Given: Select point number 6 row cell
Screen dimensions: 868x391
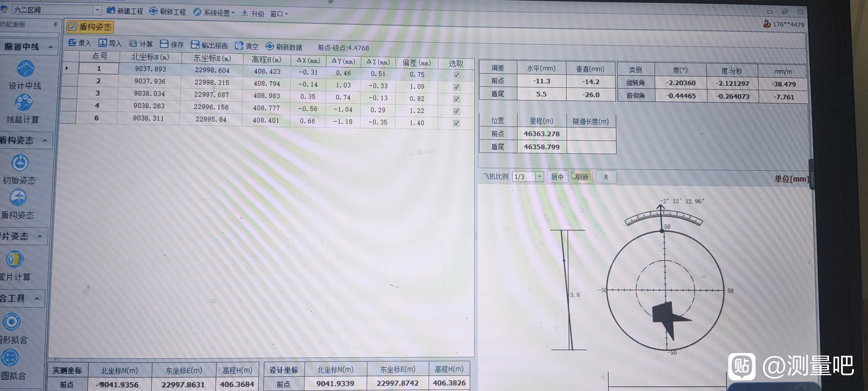Looking at the screenshot, I should coord(96,118).
